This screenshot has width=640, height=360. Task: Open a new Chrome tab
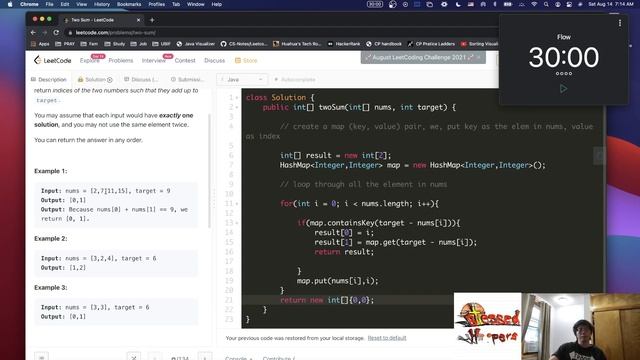152,20
